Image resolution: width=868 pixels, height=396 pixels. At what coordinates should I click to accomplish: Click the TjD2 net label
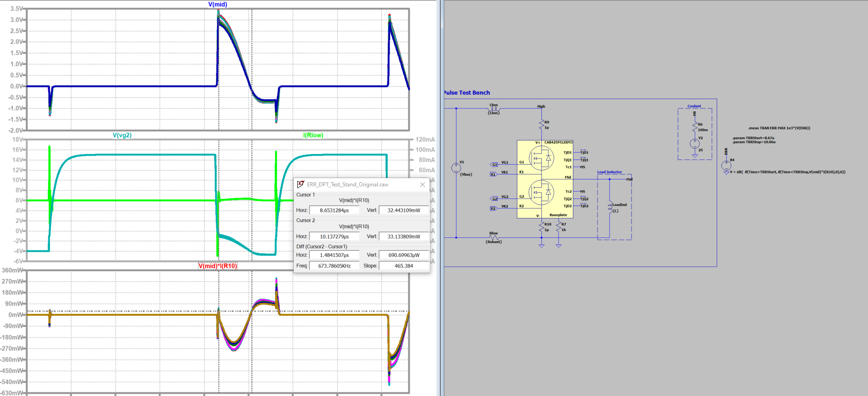pos(584,206)
